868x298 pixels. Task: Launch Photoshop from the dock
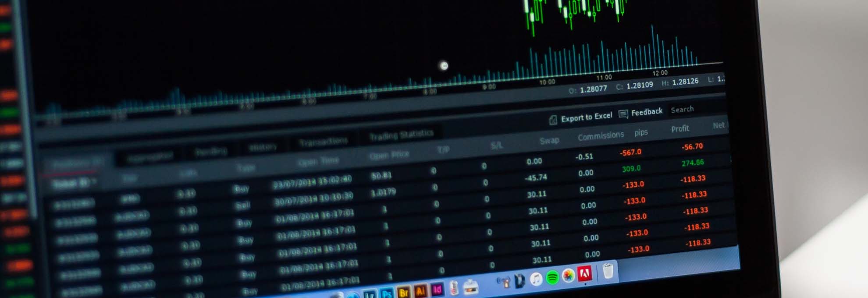click(x=387, y=294)
